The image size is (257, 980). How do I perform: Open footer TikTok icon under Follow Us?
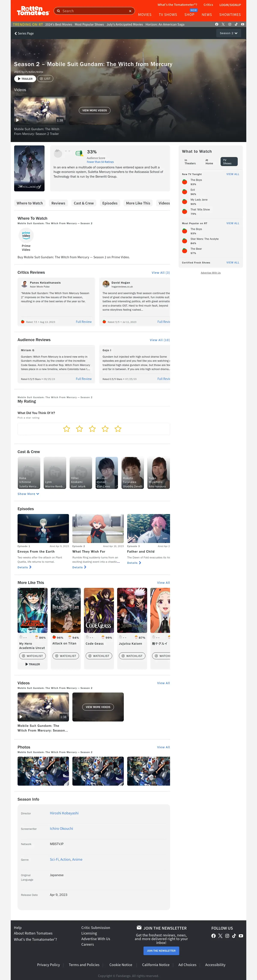click(234, 936)
